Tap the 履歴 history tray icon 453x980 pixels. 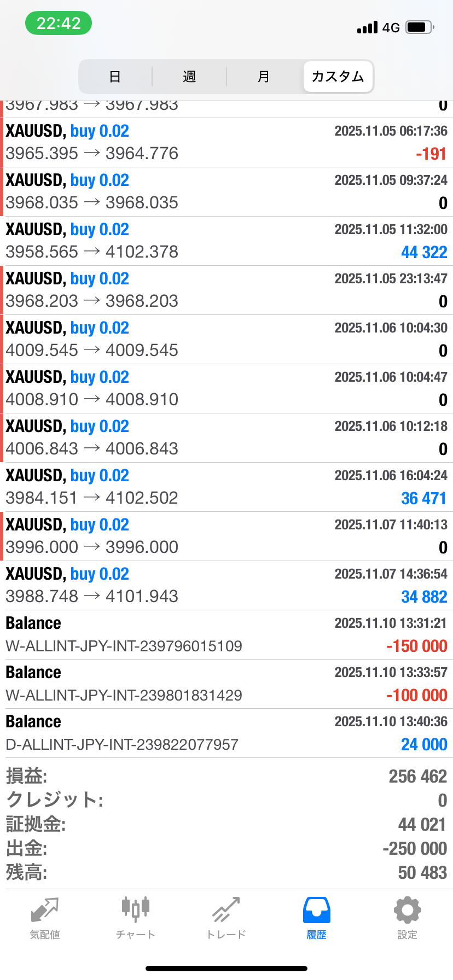317,911
